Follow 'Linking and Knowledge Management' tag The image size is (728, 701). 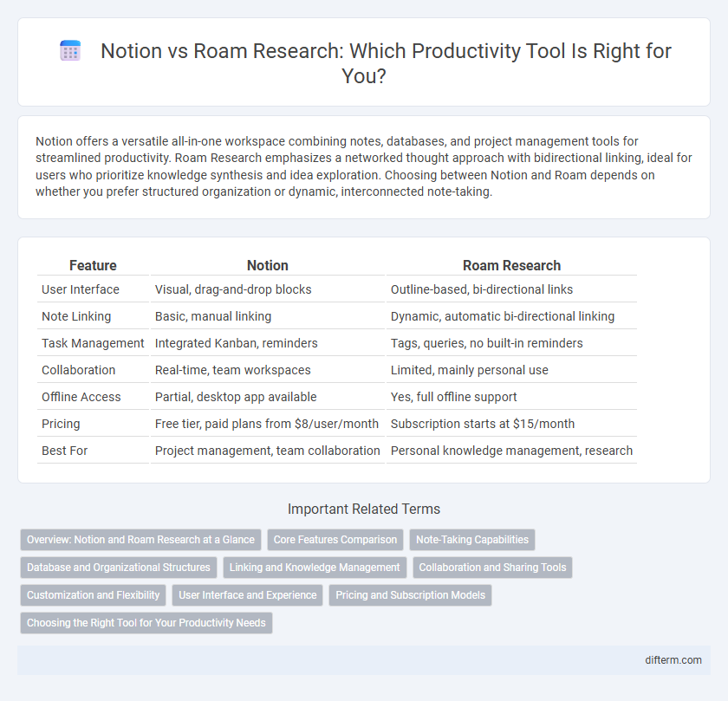click(x=315, y=568)
